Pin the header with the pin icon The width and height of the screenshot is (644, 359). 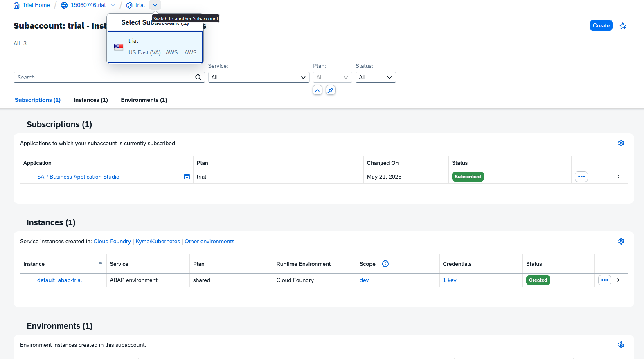pyautogui.click(x=331, y=90)
